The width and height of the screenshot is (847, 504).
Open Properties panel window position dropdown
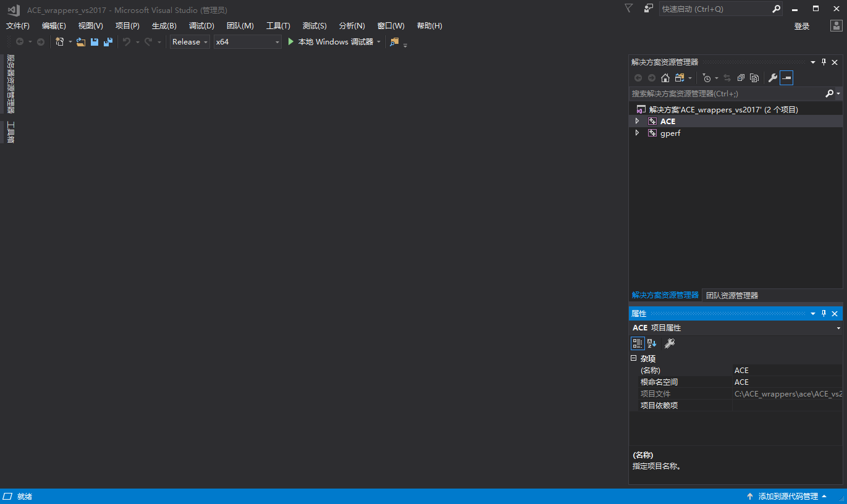(813, 313)
